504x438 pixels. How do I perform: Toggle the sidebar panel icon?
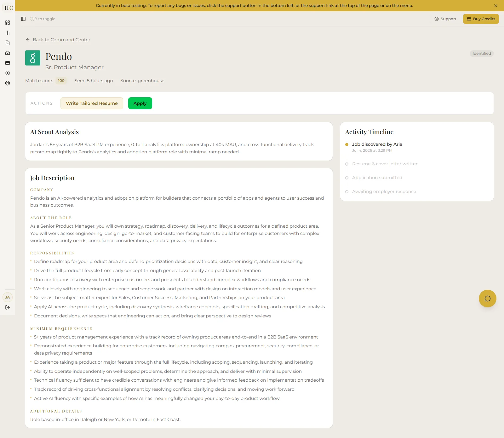tap(23, 19)
